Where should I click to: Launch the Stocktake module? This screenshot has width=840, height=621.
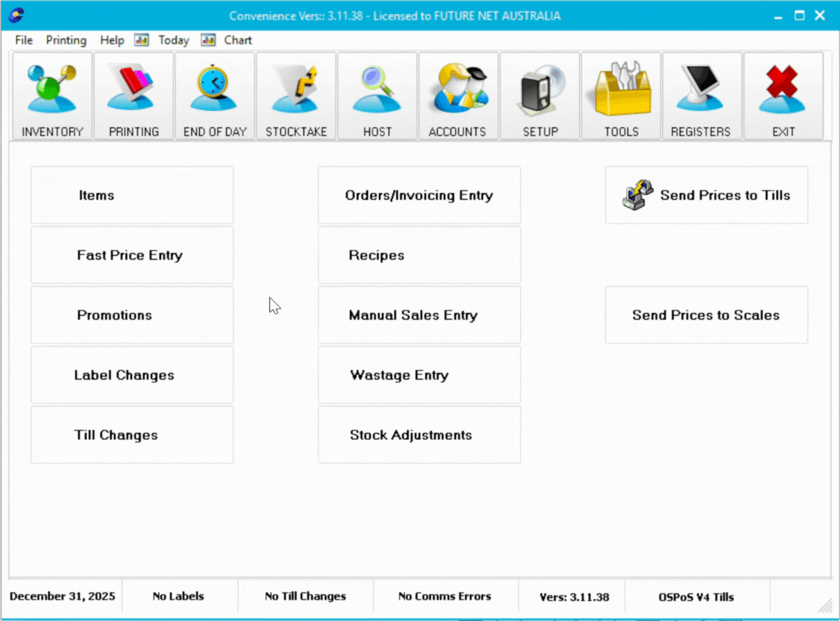tap(296, 95)
